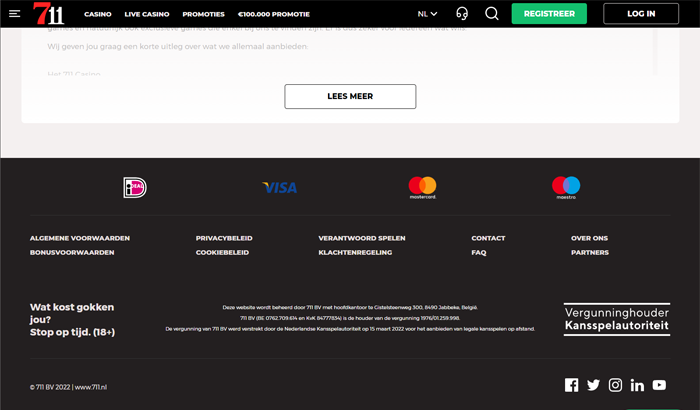This screenshot has height=410, width=700.
Task: Expand the NL language dropdown
Action: [427, 14]
